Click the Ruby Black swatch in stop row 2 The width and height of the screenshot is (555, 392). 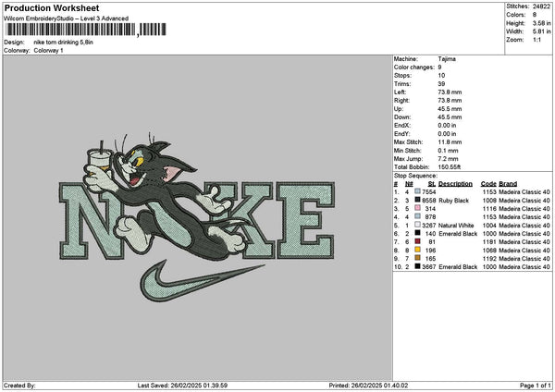[x=418, y=201]
